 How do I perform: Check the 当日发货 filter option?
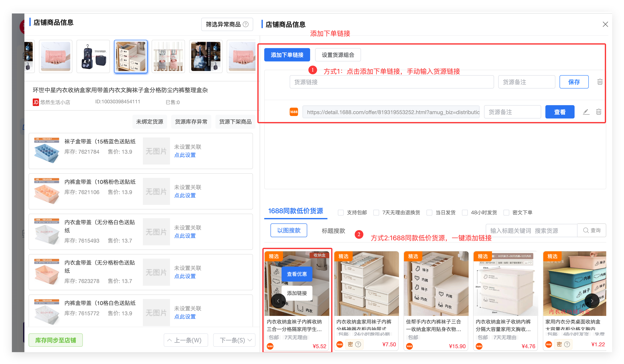tap(429, 212)
